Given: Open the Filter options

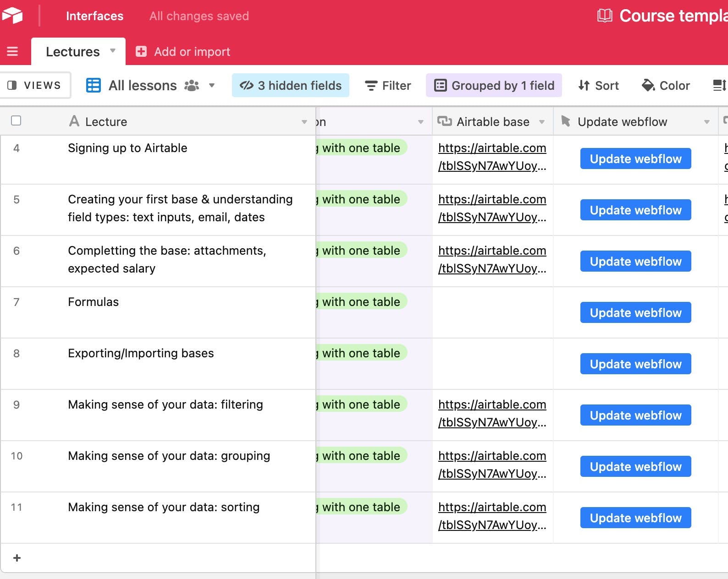Looking at the screenshot, I should coord(388,85).
